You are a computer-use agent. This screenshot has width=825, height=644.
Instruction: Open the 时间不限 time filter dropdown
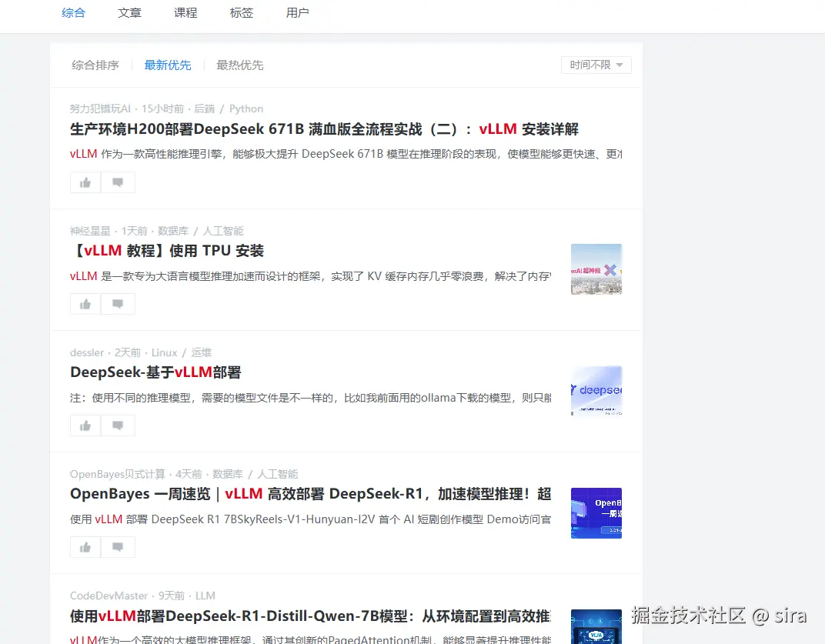tap(596, 65)
